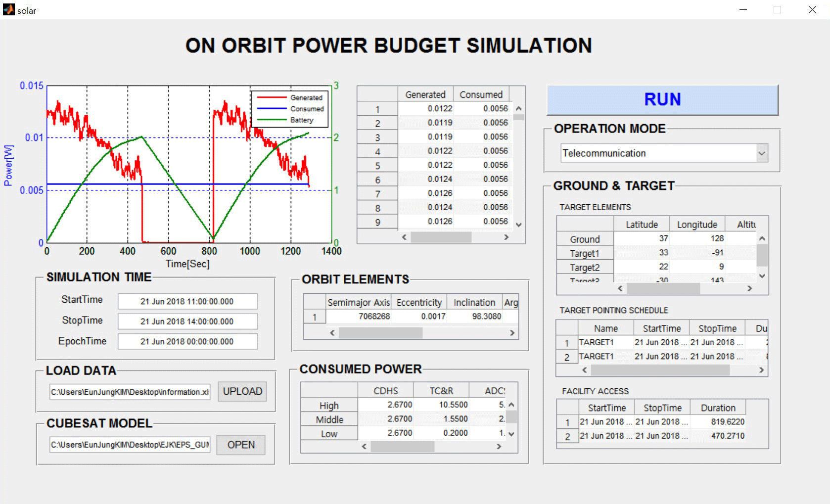Screen dimensions: 830x504
Task: Click Eccentricity value 0.0017
Action: pyautogui.click(x=419, y=317)
